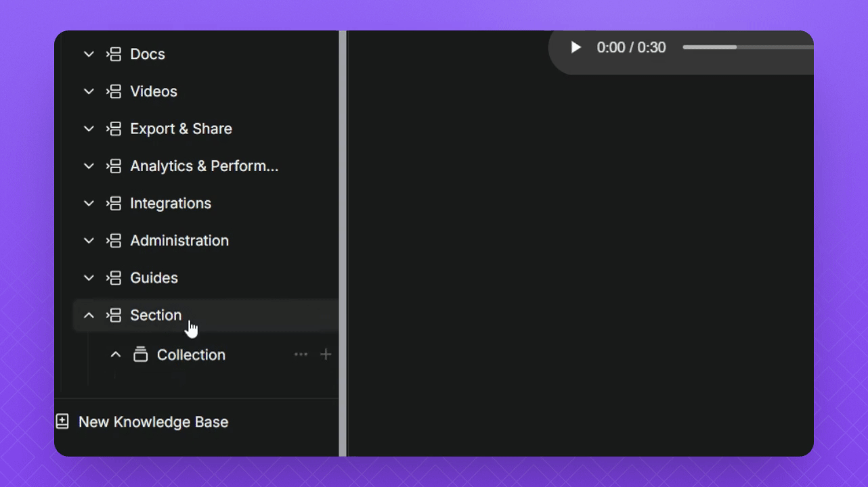Select the Analytics & Perform... item
This screenshot has height=487, width=868.
(204, 166)
